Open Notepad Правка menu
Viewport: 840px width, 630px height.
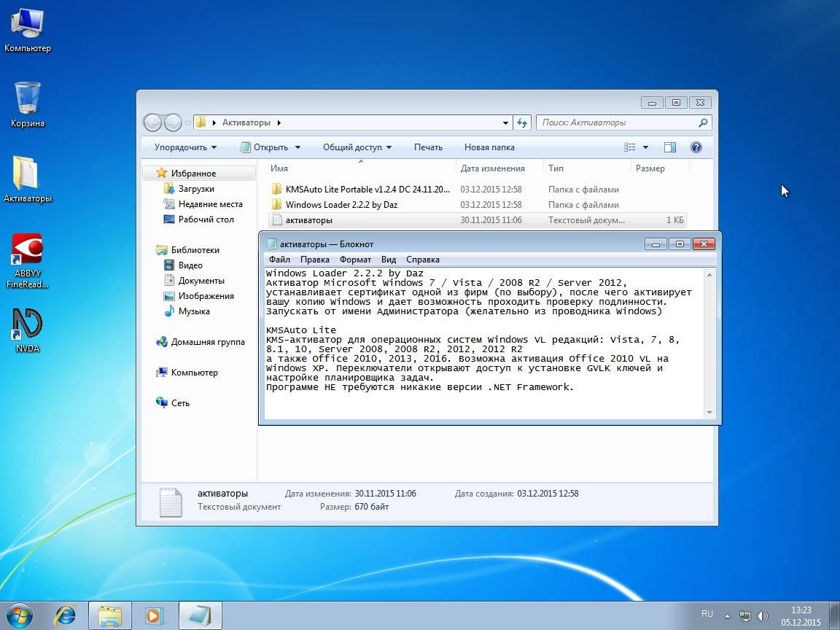pos(314,260)
